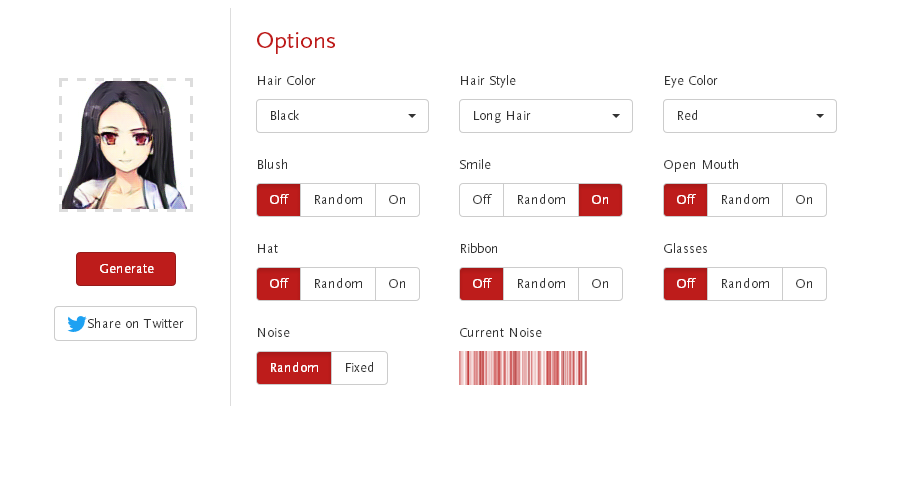Set Ribbon to Random
This screenshot has width=917, height=504.
[541, 284]
